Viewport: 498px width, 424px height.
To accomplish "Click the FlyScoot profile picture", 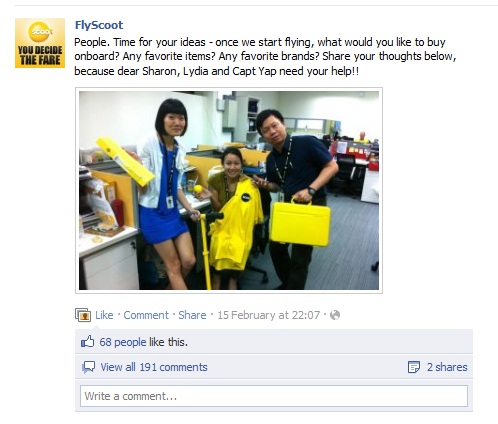I will click(x=40, y=43).
